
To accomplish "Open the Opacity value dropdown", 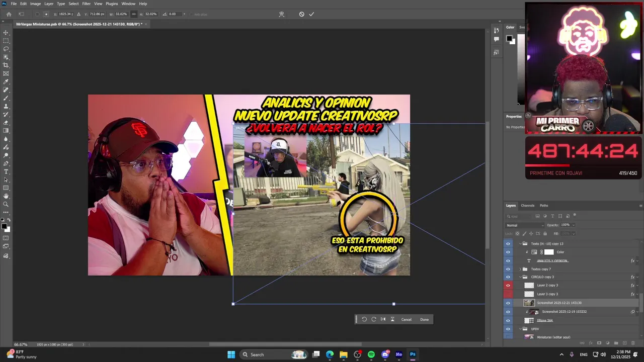I will [x=574, y=225].
